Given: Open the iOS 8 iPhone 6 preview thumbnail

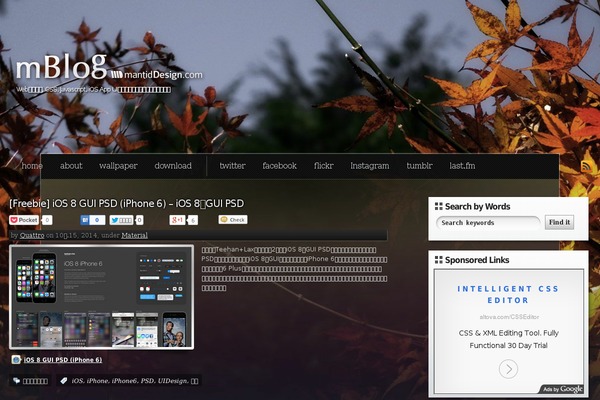Looking at the screenshot, I should tap(101, 297).
